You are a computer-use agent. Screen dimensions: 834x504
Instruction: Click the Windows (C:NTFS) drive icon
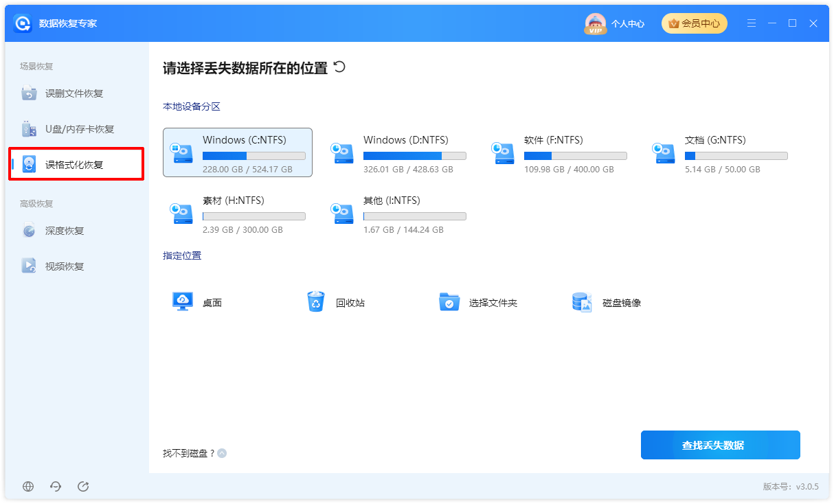[182, 152]
